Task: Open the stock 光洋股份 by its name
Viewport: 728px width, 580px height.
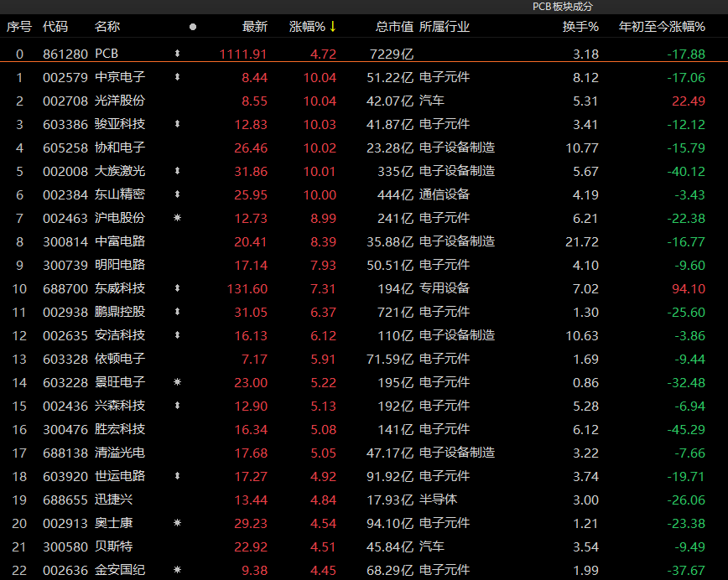Action: (x=120, y=101)
